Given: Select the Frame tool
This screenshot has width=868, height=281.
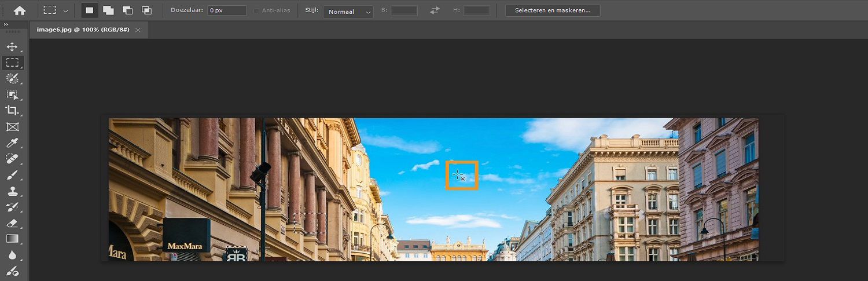Looking at the screenshot, I should click(x=12, y=126).
